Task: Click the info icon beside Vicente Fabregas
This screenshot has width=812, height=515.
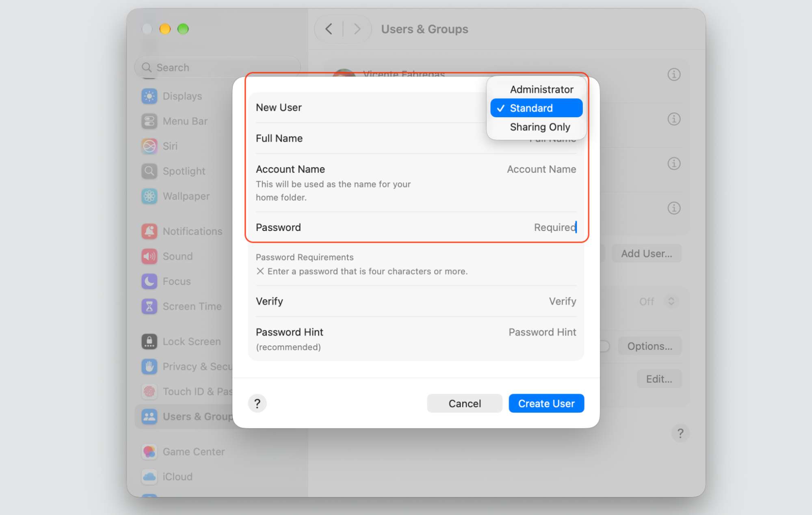Action: pyautogui.click(x=674, y=75)
